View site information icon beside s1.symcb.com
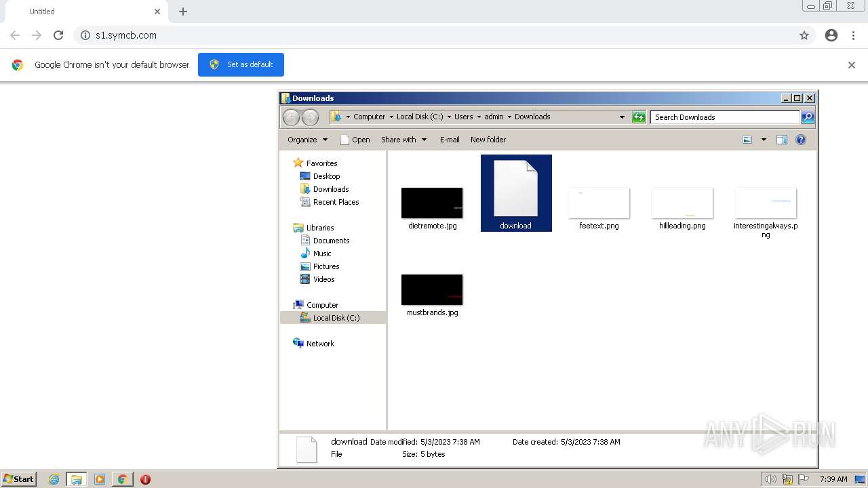 tap(85, 35)
